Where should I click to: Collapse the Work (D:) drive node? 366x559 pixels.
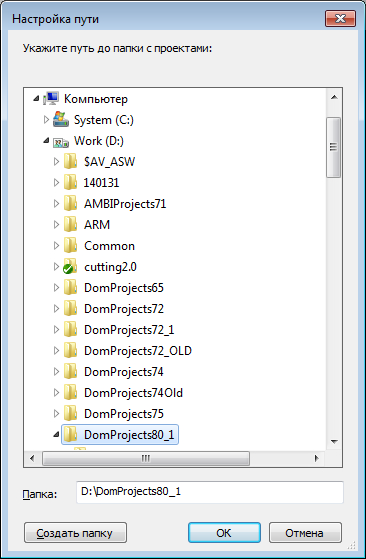tap(46, 141)
